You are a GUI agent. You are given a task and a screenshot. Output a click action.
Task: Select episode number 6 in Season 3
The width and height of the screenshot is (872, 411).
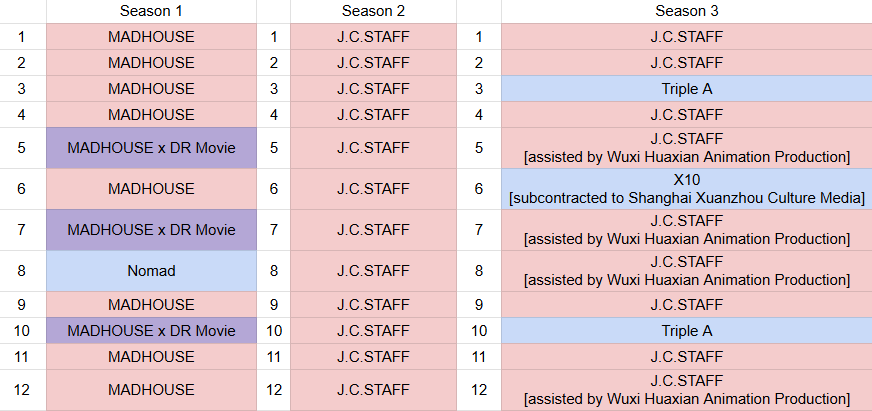coord(479,189)
